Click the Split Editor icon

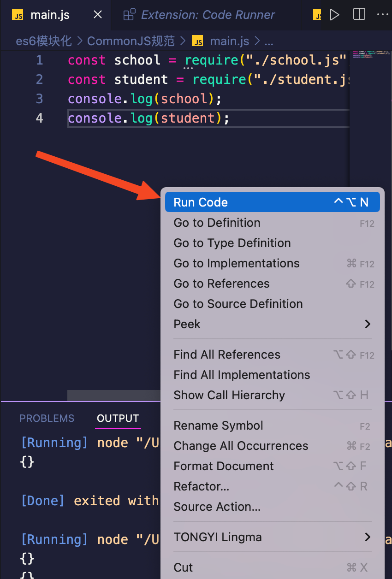click(x=359, y=15)
